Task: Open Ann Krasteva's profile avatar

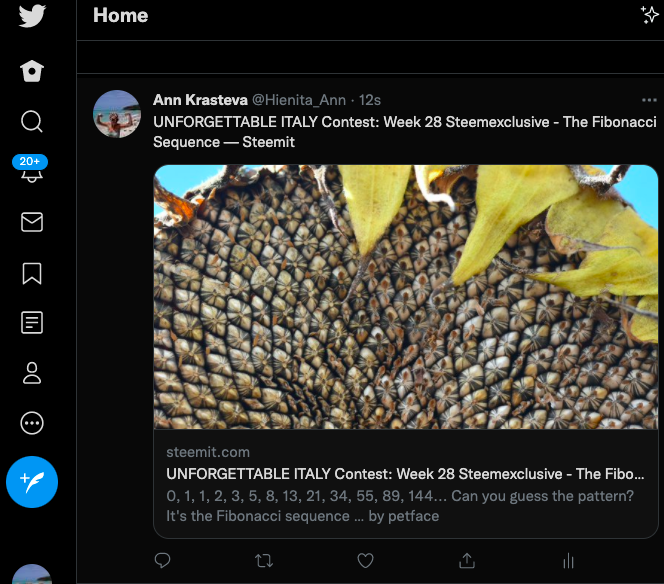Action: 117,113
